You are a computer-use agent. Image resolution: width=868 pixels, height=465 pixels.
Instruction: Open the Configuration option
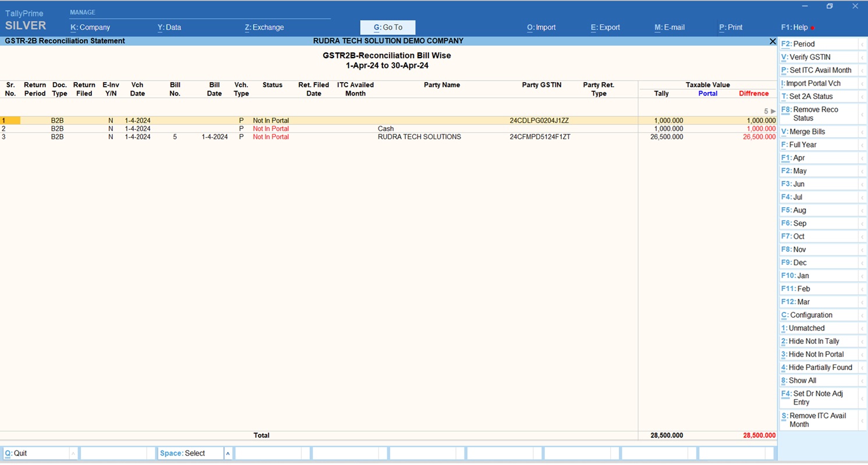[x=811, y=315]
